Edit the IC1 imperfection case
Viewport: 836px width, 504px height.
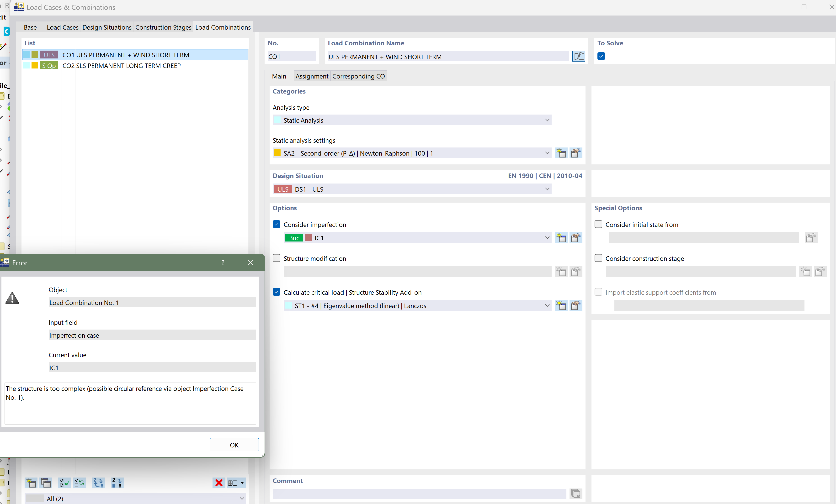click(x=576, y=238)
